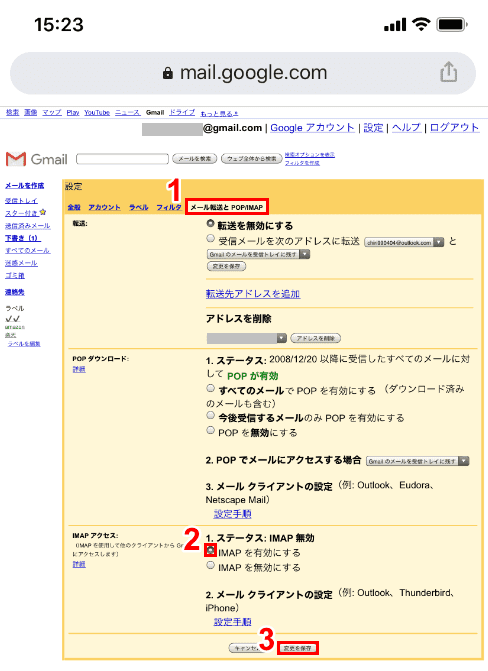Click メールを作成 in sidebar

pyautogui.click(x=24, y=186)
